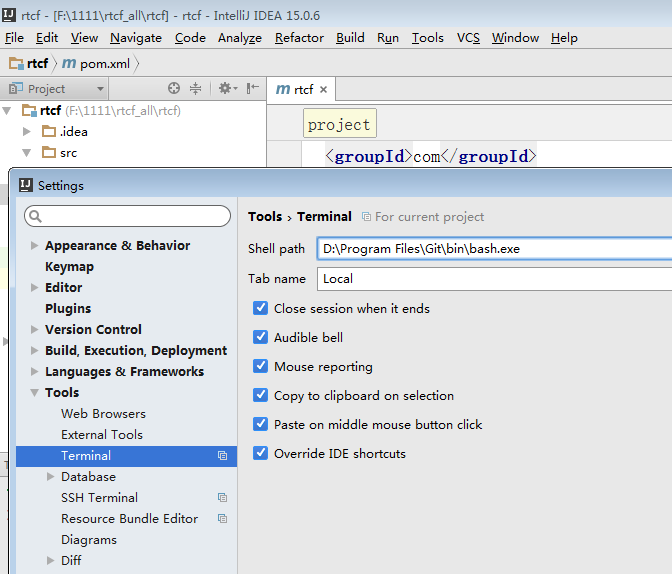Collapse the src folder node

coord(27,153)
